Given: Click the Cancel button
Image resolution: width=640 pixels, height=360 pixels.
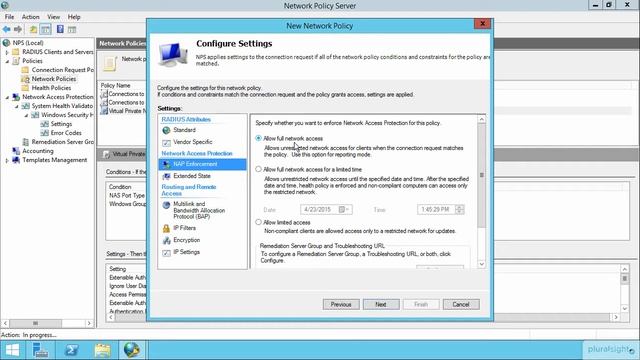Looking at the screenshot, I should (x=461, y=304).
